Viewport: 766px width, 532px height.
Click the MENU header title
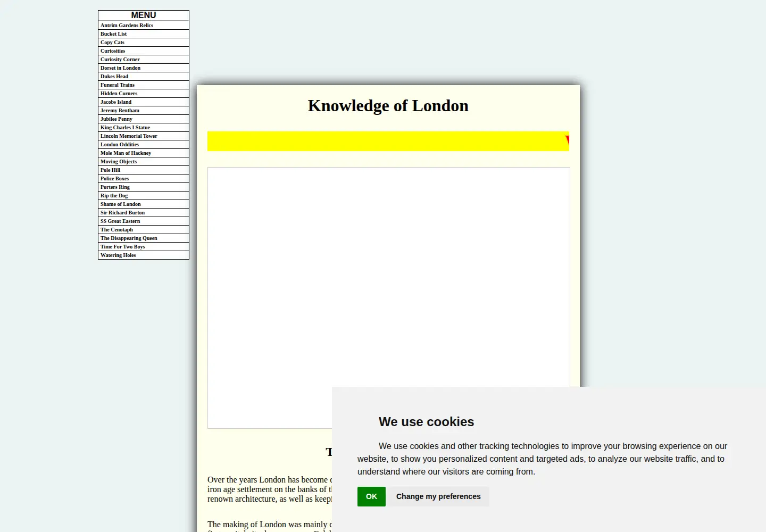(144, 15)
